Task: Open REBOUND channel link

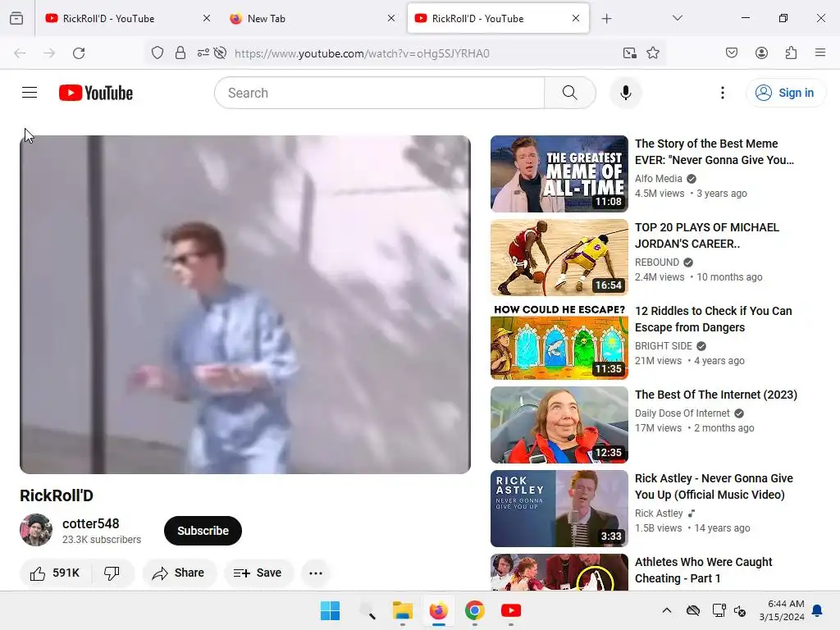Action: 657,262
